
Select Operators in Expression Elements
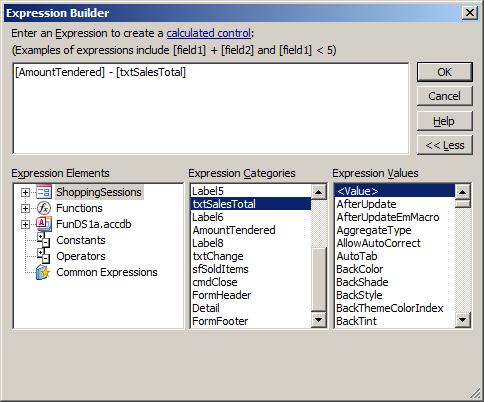[81, 256]
